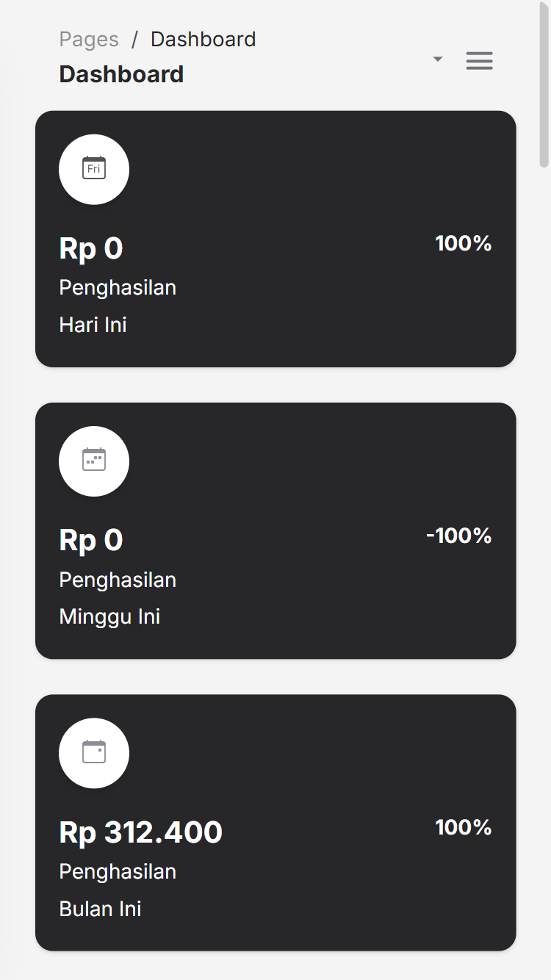Click the Dashboard breadcrumb item
The width and height of the screenshot is (551, 980).
point(204,39)
